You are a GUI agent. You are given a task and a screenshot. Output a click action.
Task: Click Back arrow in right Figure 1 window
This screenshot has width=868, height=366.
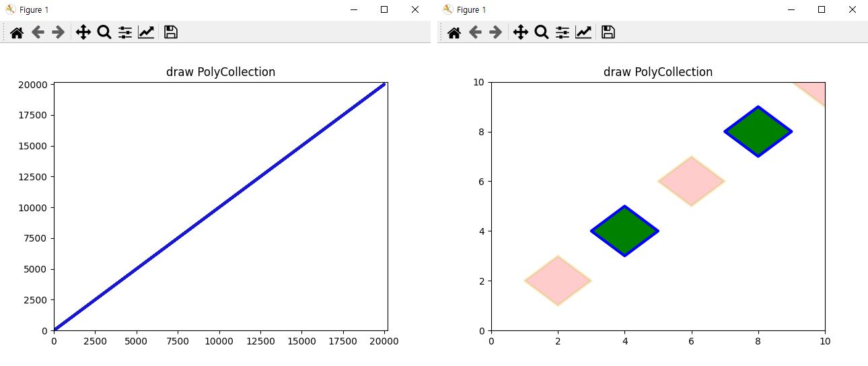475,32
